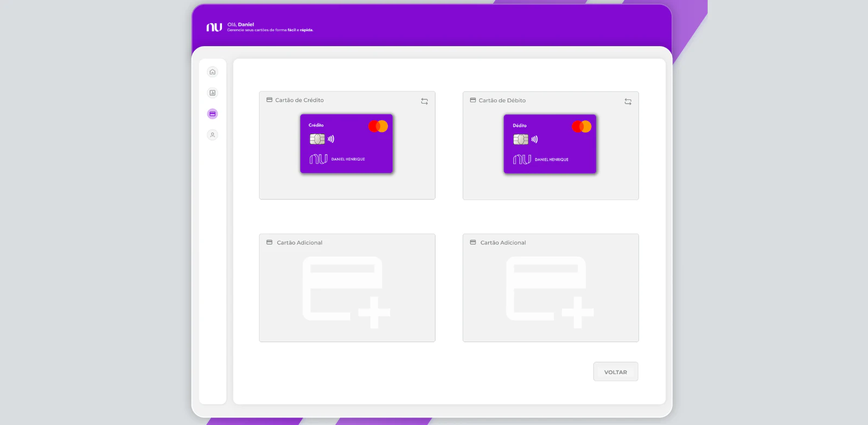Select the purple Débito card image

pyautogui.click(x=550, y=144)
